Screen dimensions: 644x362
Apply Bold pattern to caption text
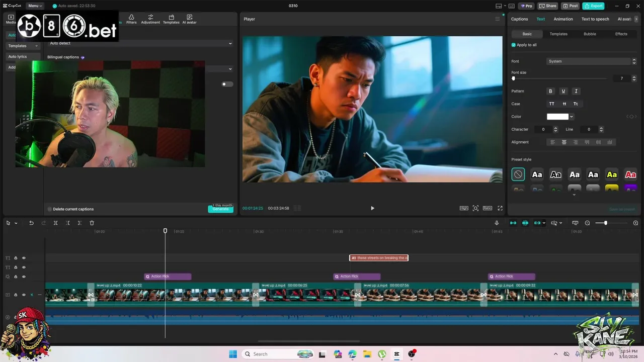tap(550, 91)
